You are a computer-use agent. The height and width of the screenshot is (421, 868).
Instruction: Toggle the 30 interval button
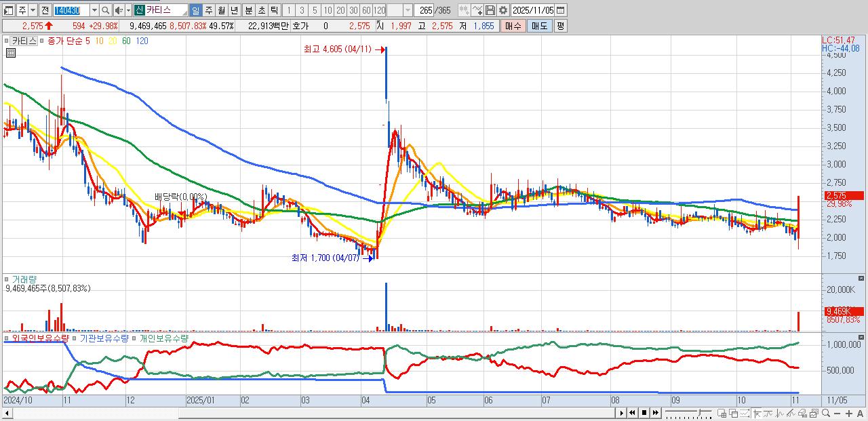coord(353,11)
